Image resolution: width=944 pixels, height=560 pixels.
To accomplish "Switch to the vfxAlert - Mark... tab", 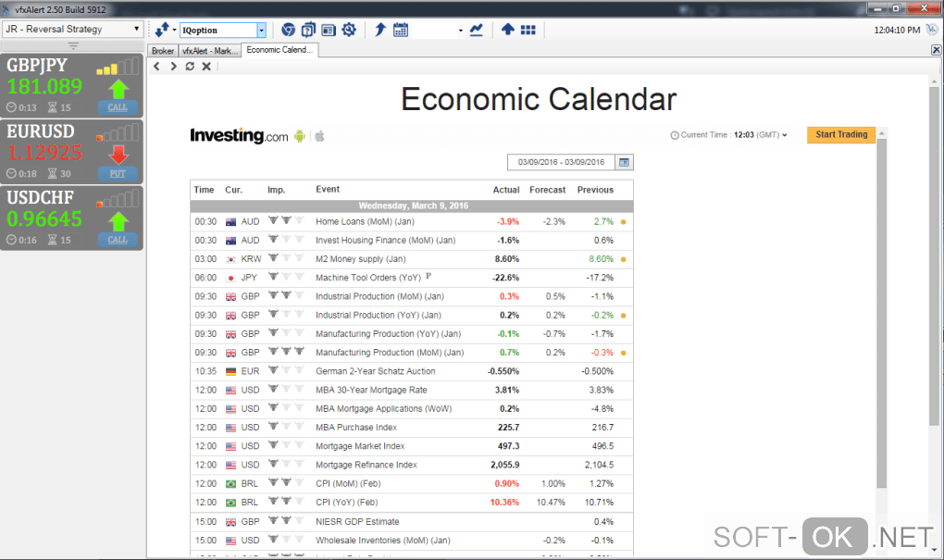I will [210, 51].
